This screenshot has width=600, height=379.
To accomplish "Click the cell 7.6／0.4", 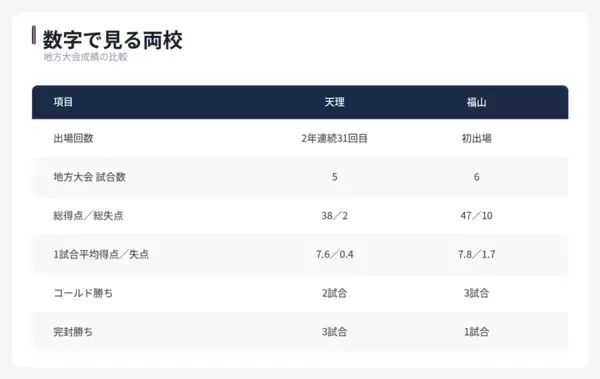I will pyautogui.click(x=334, y=254).
